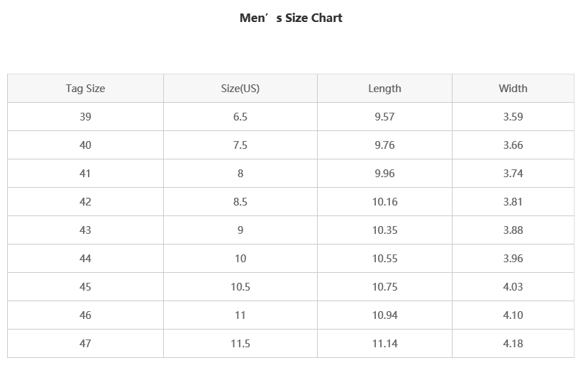The height and width of the screenshot is (365, 588).
Task: Click the Length column header
Action: [384, 89]
